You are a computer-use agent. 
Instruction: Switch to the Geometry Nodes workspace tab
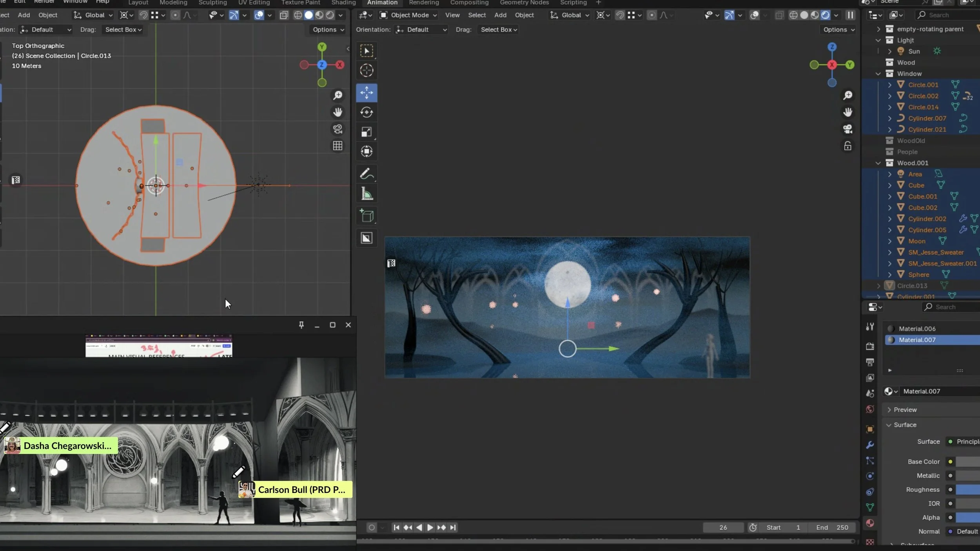[524, 3]
